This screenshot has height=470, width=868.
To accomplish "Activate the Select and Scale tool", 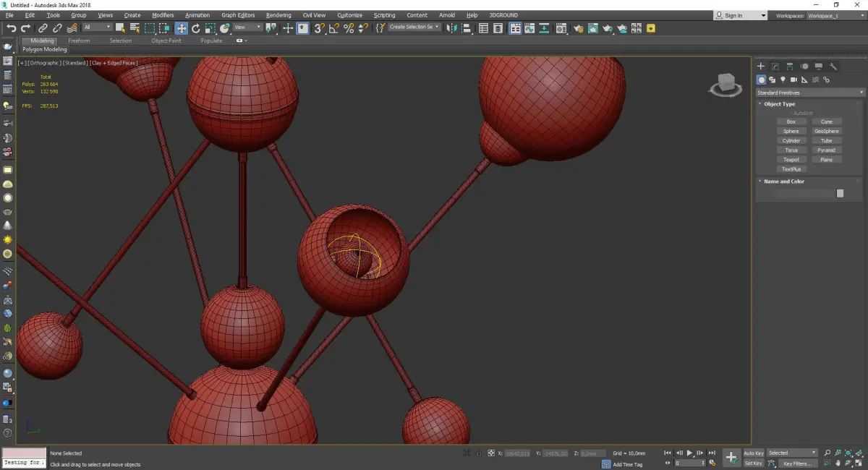I will tap(210, 28).
